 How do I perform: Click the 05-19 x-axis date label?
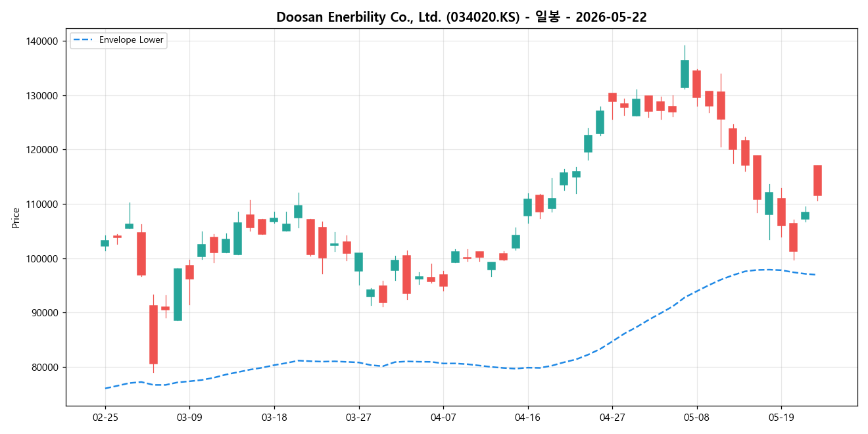(781, 418)
